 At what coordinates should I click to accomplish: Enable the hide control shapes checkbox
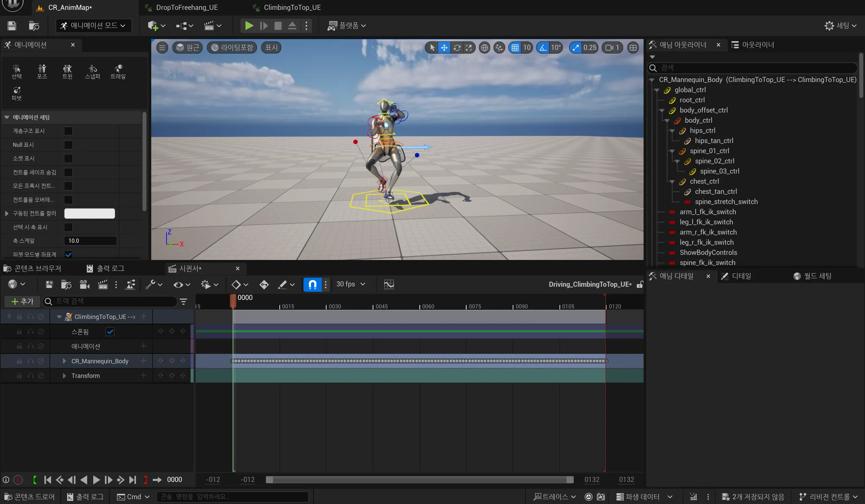pyautogui.click(x=68, y=172)
